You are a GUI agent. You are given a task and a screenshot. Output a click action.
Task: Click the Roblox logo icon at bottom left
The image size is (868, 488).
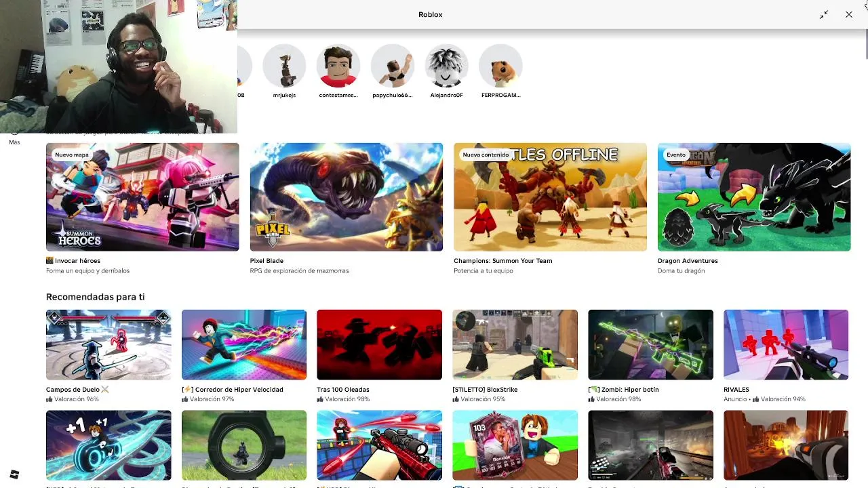pos(14,474)
